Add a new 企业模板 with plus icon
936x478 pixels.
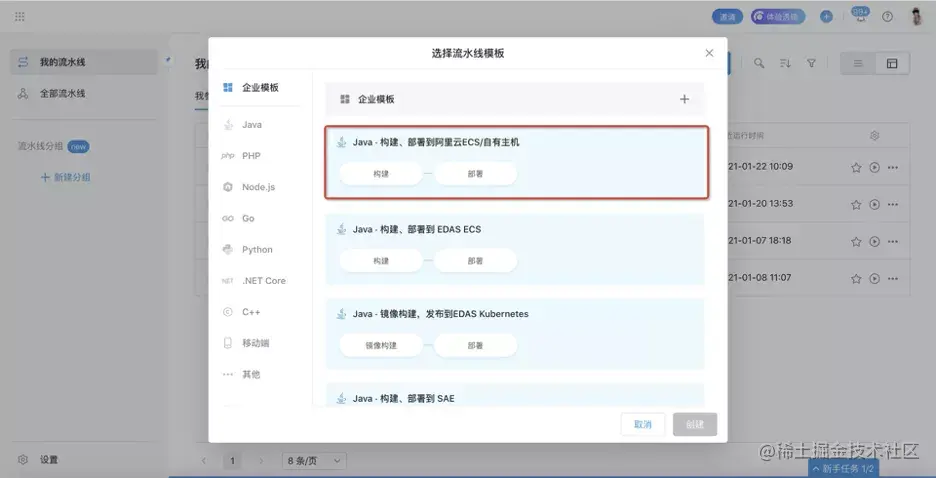pos(685,99)
